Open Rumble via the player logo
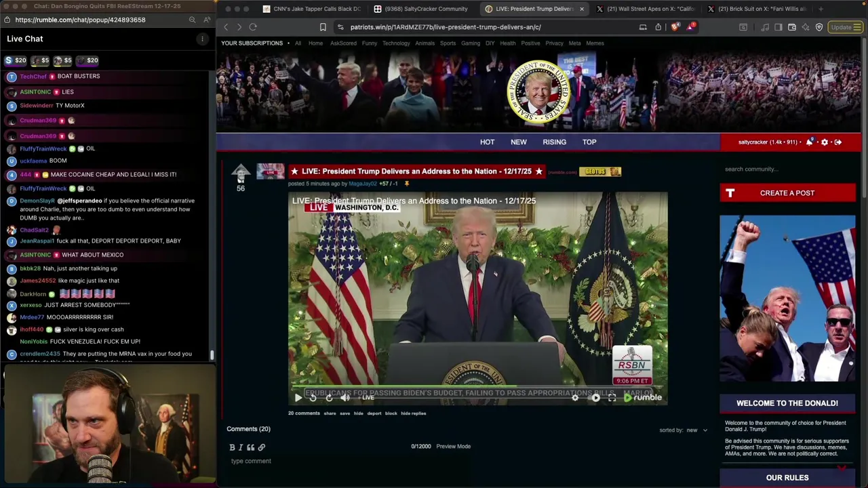This screenshot has height=488, width=868. [643, 398]
